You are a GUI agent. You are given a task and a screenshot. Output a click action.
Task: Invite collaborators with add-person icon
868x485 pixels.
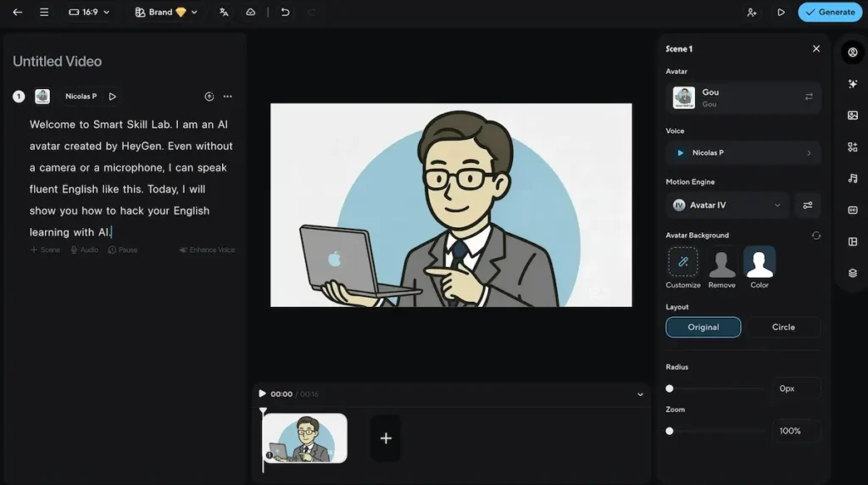752,12
